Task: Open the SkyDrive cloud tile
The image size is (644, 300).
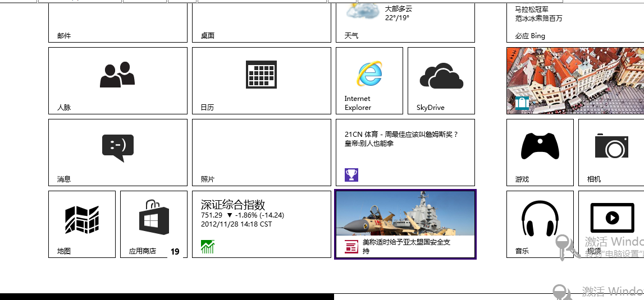Action: click(x=441, y=81)
